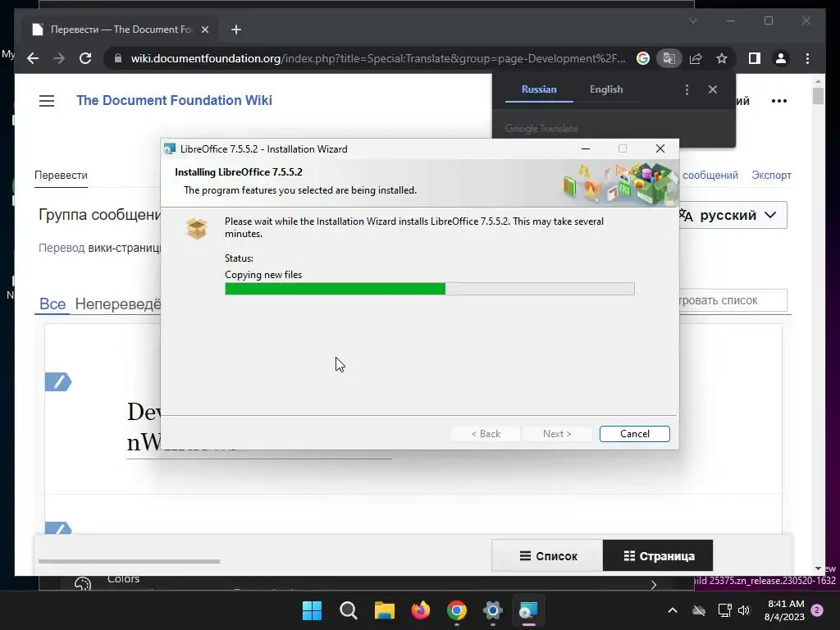Open the clock showing 8:41 AM
The image size is (840, 630).
coord(785,610)
